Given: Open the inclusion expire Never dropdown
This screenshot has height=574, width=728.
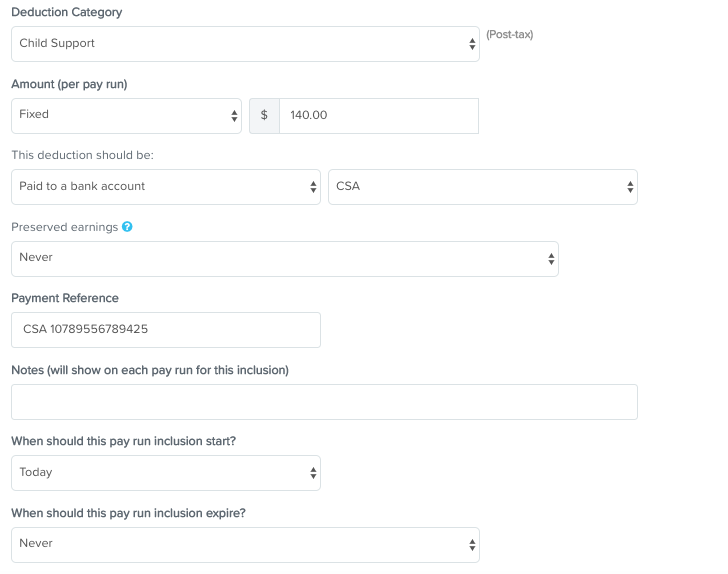Looking at the screenshot, I should (245, 545).
